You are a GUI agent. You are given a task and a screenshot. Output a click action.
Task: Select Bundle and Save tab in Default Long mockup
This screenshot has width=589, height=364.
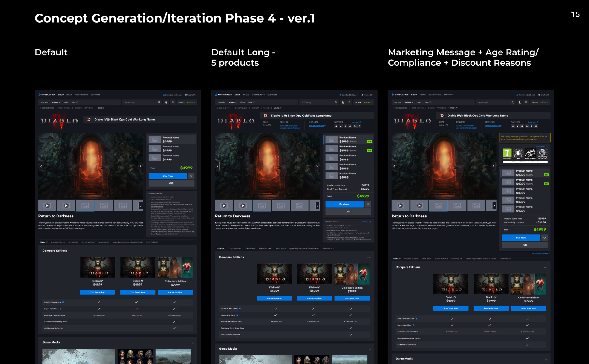tap(265, 248)
